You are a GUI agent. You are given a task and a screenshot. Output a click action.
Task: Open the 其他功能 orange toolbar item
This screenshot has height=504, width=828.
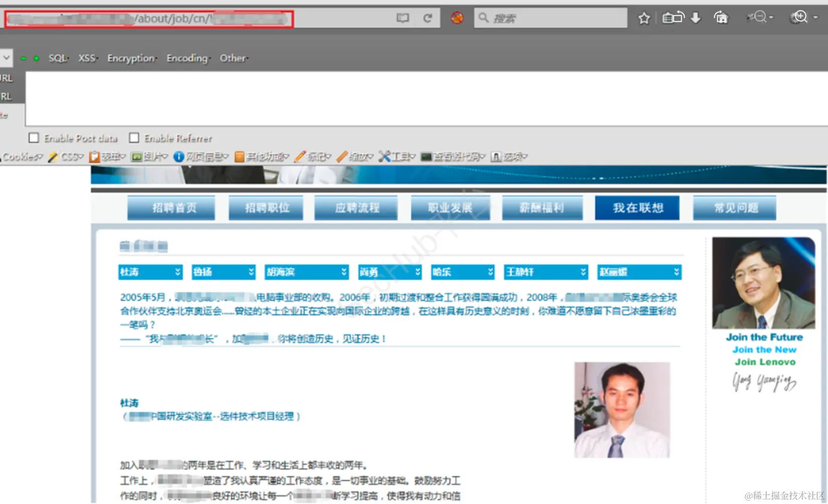[x=262, y=157]
